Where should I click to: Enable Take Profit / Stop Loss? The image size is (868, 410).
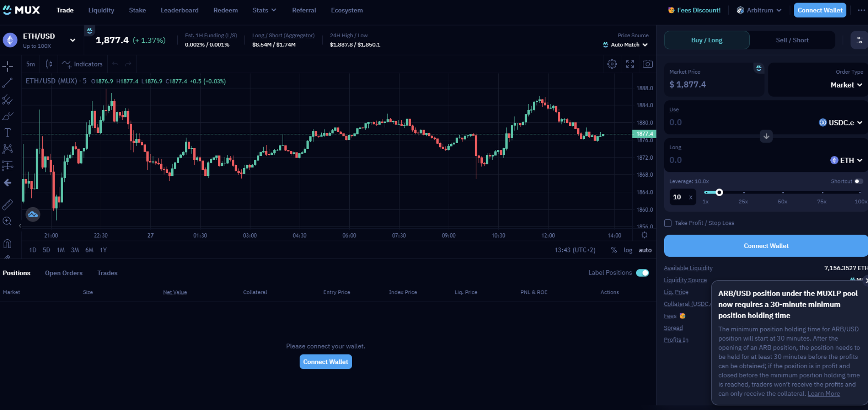[x=668, y=223]
